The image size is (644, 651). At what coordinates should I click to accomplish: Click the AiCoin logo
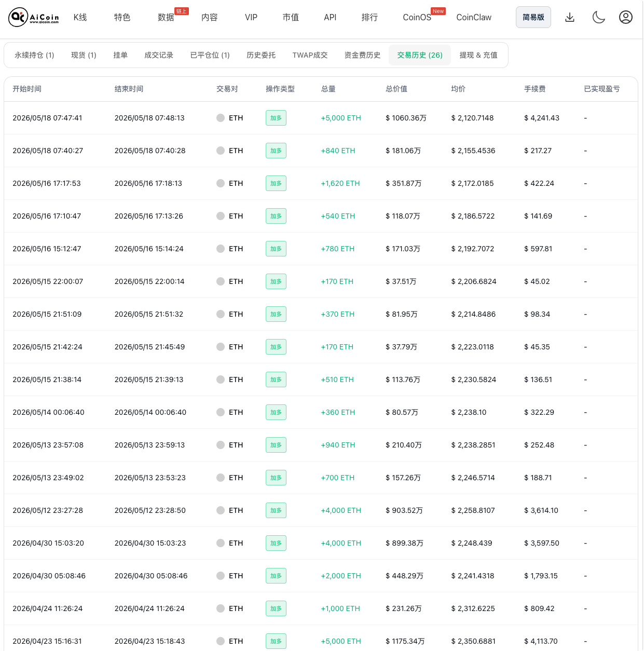tap(34, 17)
